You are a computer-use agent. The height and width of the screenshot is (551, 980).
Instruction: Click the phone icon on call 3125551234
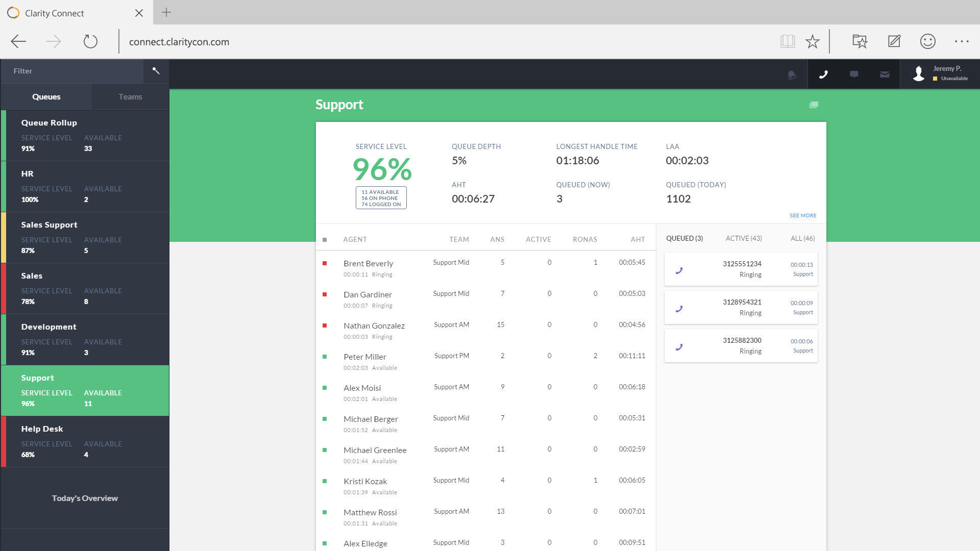[x=679, y=271]
